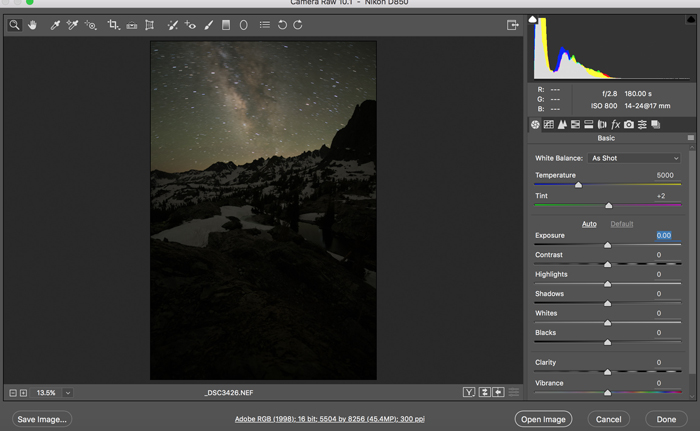
Task: Click the Open Image button
Action: 543,419
